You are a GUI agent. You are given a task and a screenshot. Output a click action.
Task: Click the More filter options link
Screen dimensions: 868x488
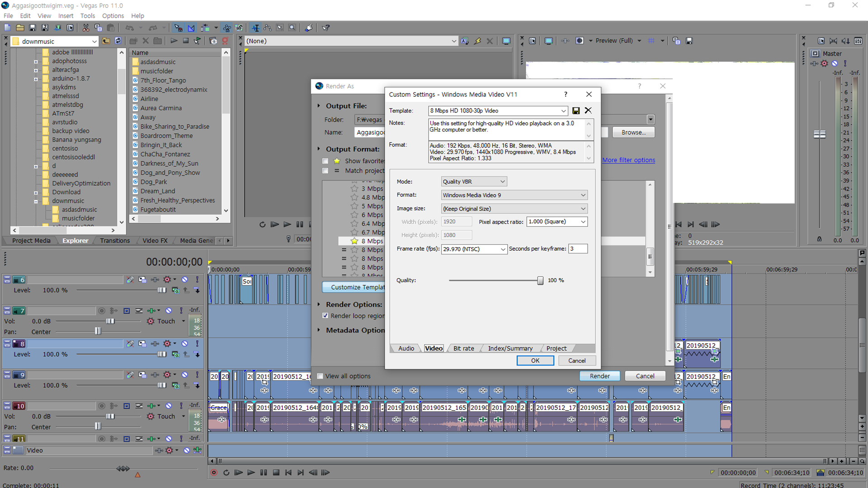click(x=628, y=160)
